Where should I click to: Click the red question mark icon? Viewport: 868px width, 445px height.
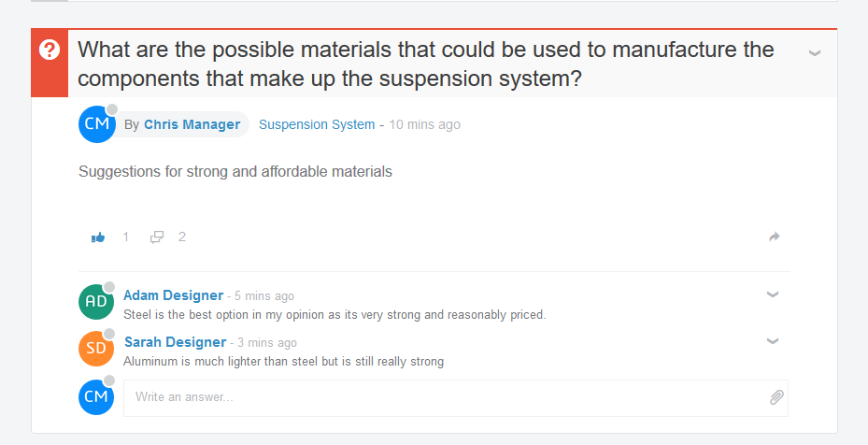pyautogui.click(x=50, y=50)
